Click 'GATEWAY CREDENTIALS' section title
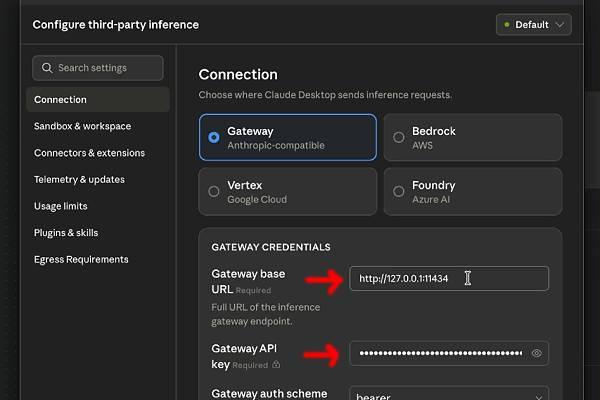 (271, 247)
